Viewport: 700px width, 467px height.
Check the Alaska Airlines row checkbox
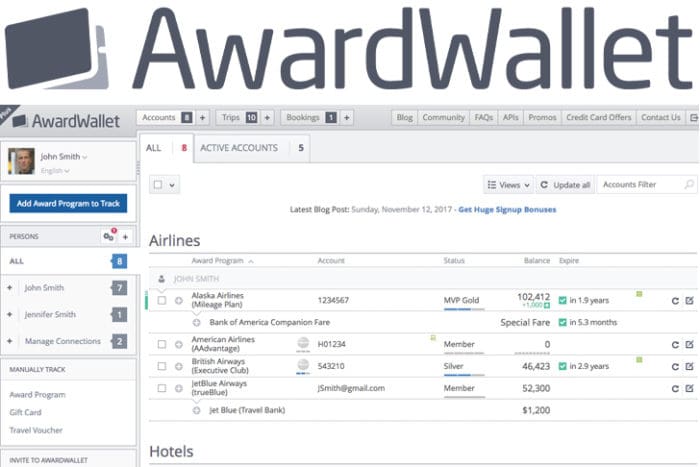pos(162,300)
